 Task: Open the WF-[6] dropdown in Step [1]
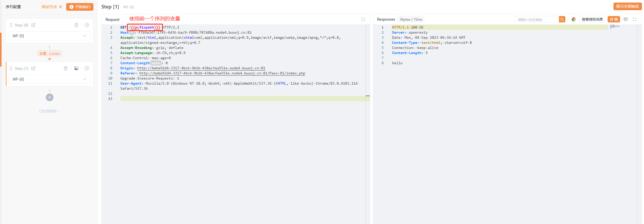49,79
